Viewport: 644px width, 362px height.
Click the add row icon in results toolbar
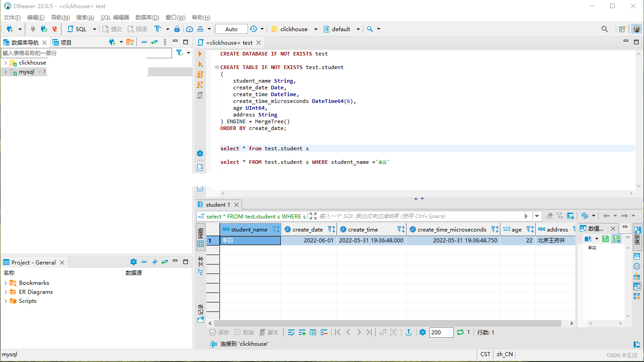(302, 332)
